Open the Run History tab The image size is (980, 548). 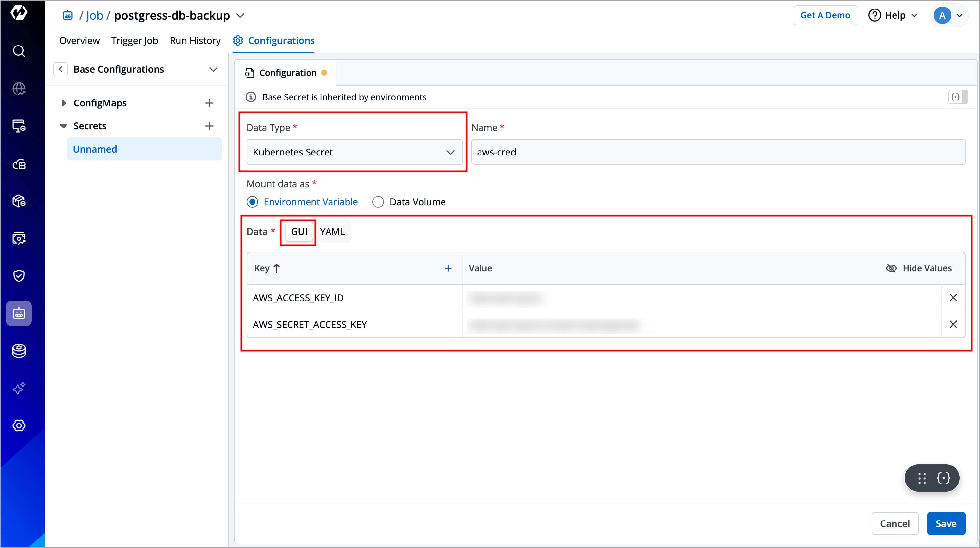195,40
